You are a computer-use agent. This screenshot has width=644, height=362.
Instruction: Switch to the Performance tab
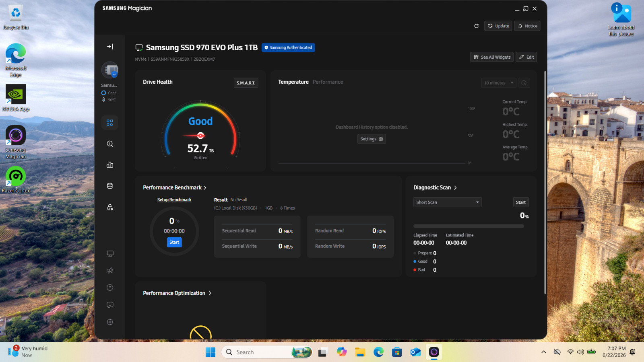[x=328, y=82]
